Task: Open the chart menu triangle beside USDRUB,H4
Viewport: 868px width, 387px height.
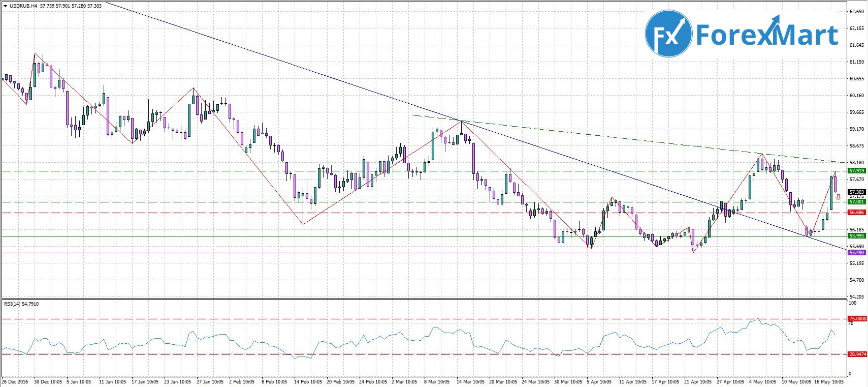Action: [5, 6]
